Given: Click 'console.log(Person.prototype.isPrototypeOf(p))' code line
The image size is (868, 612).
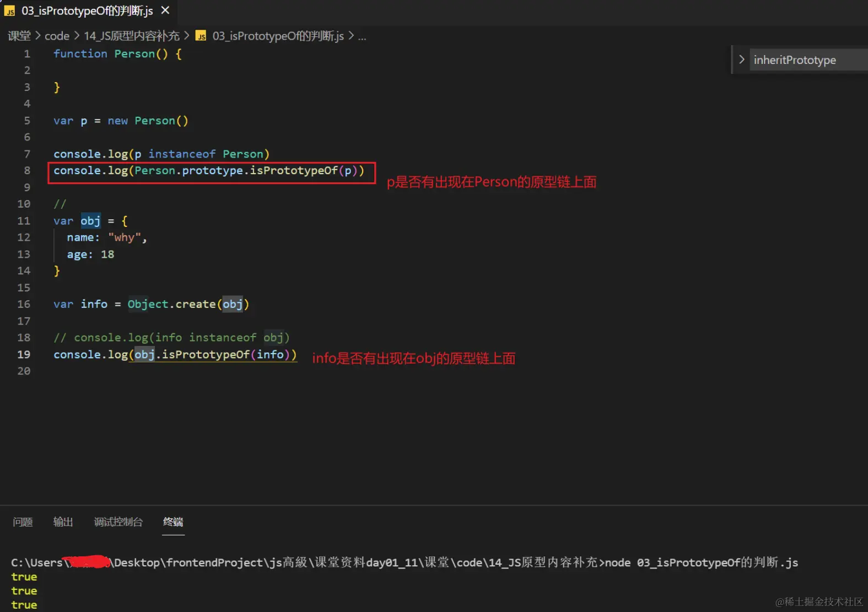Looking at the screenshot, I should (209, 171).
